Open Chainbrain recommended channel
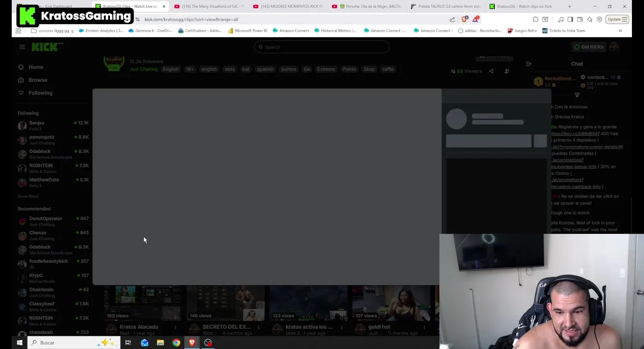The image size is (644, 349). click(53, 292)
